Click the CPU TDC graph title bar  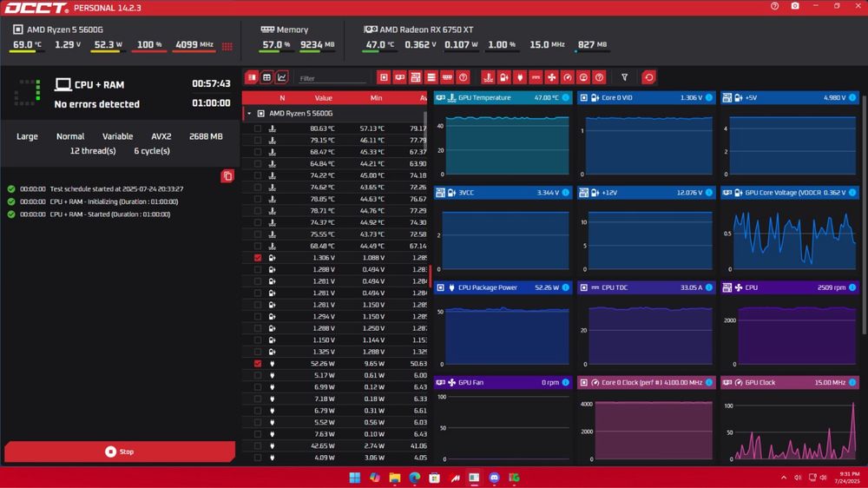click(x=646, y=287)
